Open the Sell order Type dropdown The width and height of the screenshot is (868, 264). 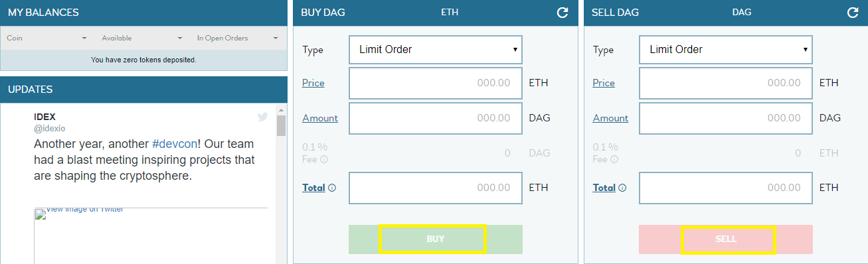tap(726, 50)
